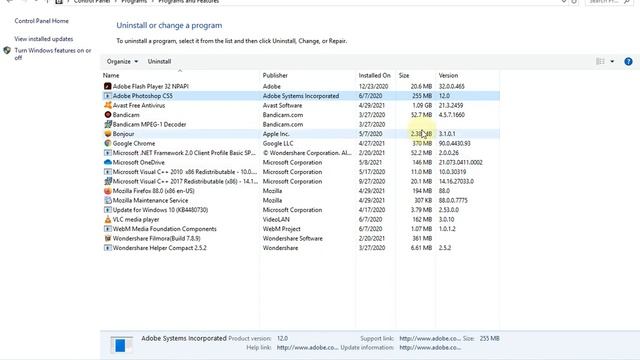Click the 12/23/2020 installed date cell

(373, 86)
